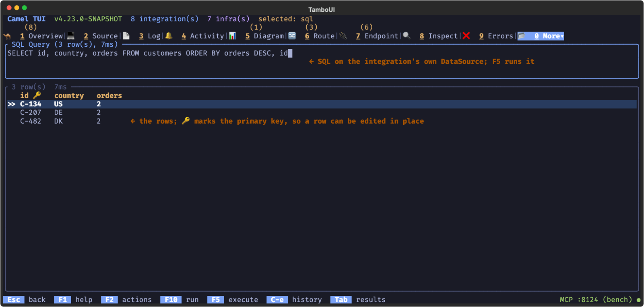Viewport: 644px width, 307px height.
Task: Click the 'MCP :8124 (bench)' status text
Action: coord(596,300)
